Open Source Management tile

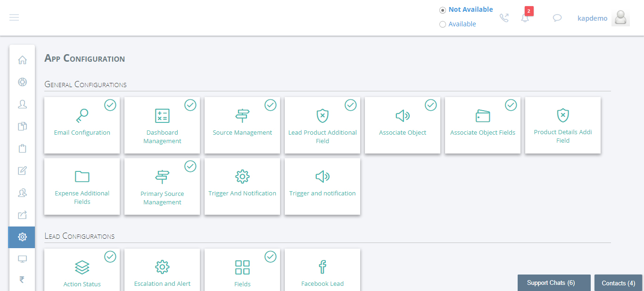tap(242, 125)
